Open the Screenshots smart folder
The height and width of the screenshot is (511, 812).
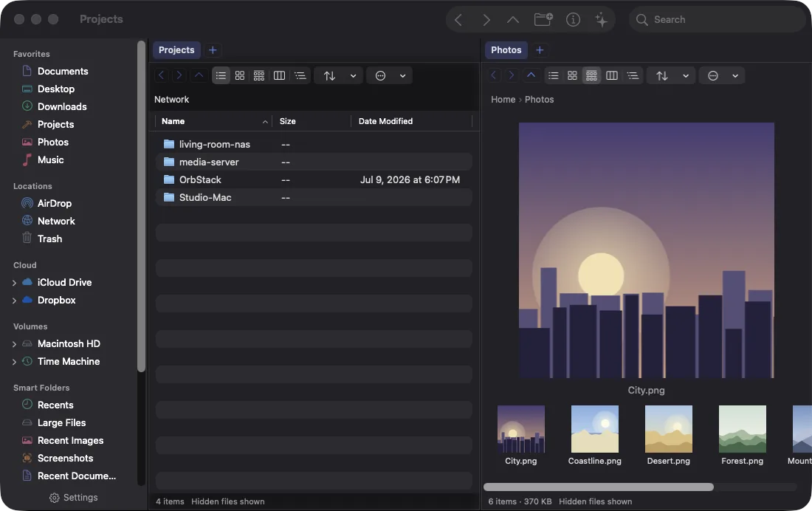pos(65,458)
